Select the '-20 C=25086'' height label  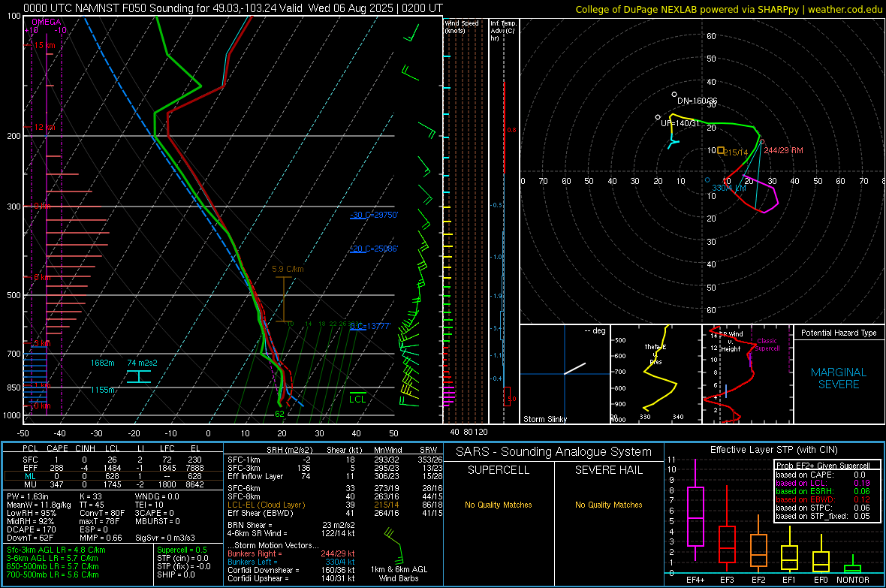(374, 249)
